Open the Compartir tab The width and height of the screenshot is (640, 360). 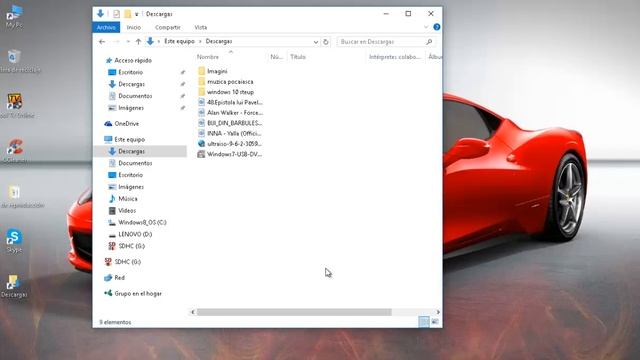[168, 27]
